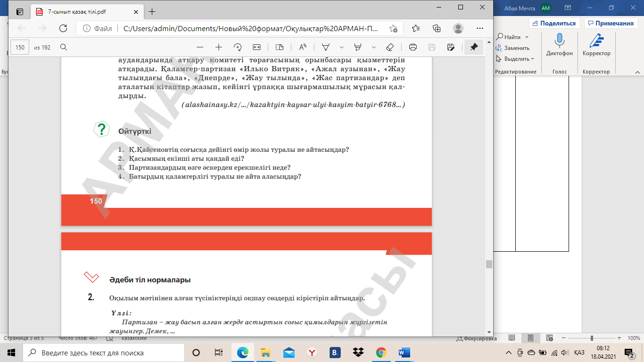Open Task View on taskbar
644x362 pixels.
(x=219, y=353)
